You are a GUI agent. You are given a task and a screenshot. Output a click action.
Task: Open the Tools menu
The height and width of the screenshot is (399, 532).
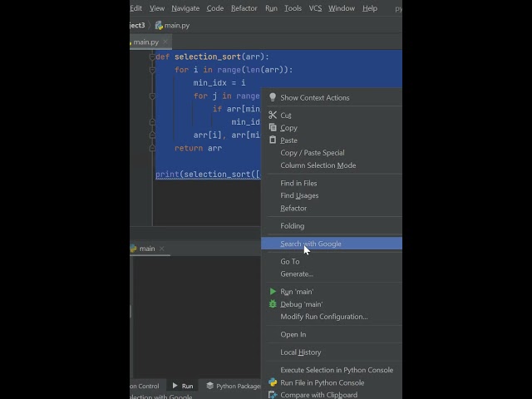[293, 8]
